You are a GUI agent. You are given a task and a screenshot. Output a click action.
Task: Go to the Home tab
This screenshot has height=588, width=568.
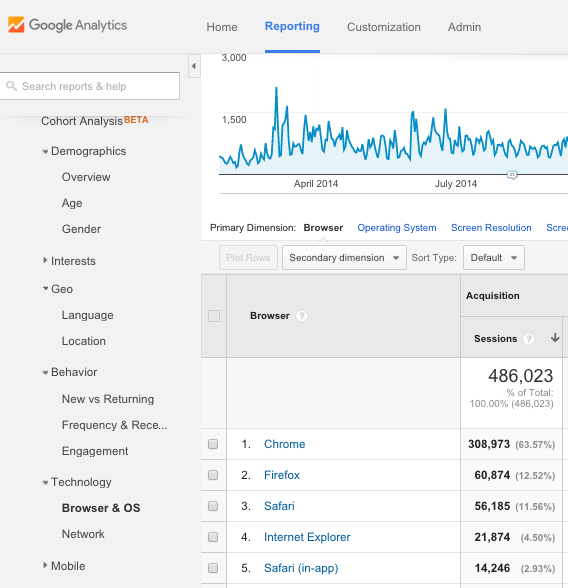click(222, 27)
